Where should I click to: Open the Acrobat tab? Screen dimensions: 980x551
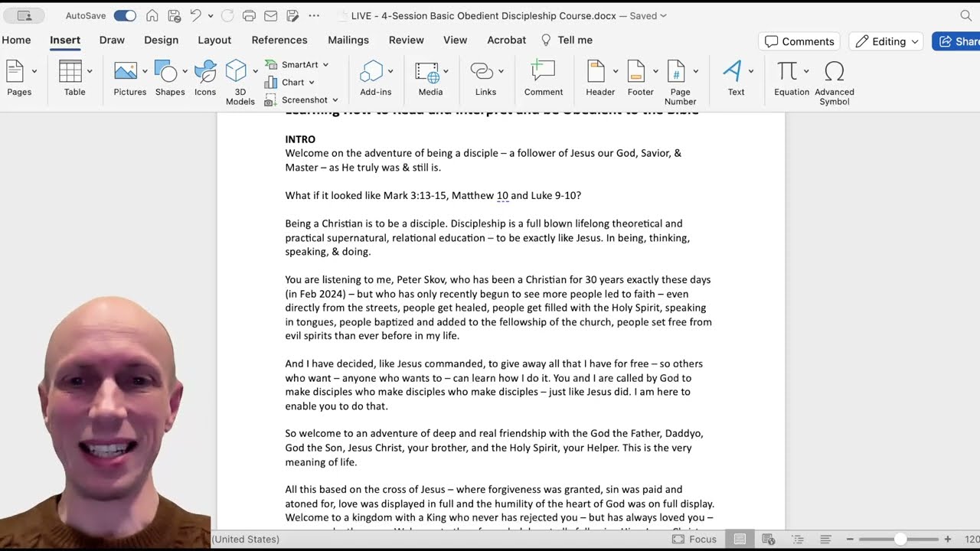[x=507, y=40]
